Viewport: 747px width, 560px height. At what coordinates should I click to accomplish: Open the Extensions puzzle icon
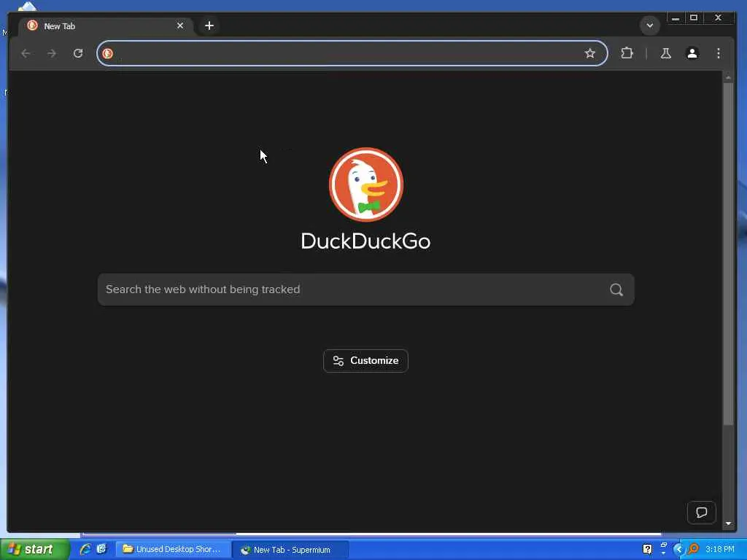[627, 53]
